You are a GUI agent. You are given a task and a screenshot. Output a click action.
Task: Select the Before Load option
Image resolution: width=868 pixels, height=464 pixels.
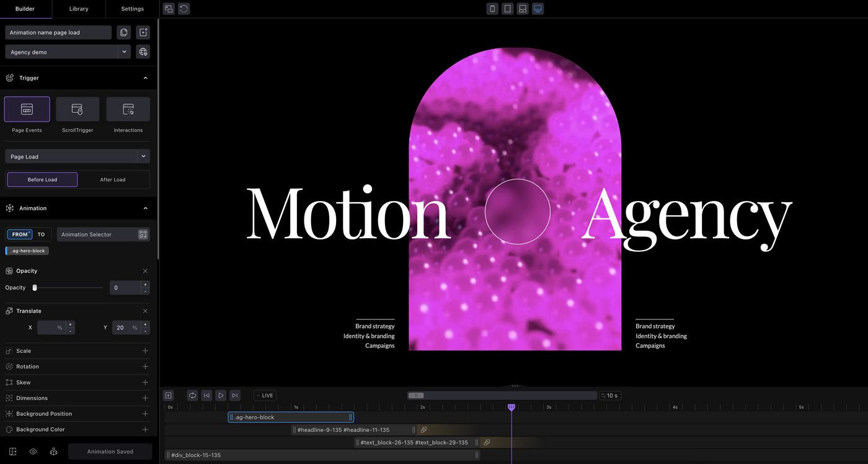[x=42, y=180]
